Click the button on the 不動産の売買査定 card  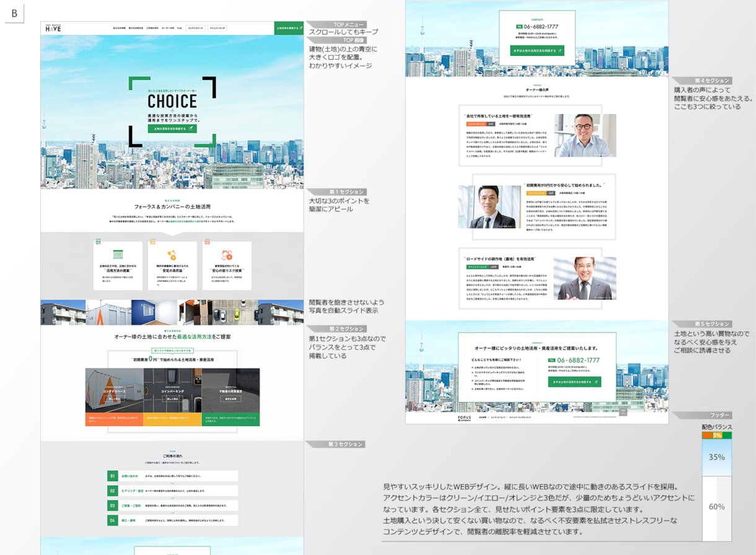(x=231, y=399)
